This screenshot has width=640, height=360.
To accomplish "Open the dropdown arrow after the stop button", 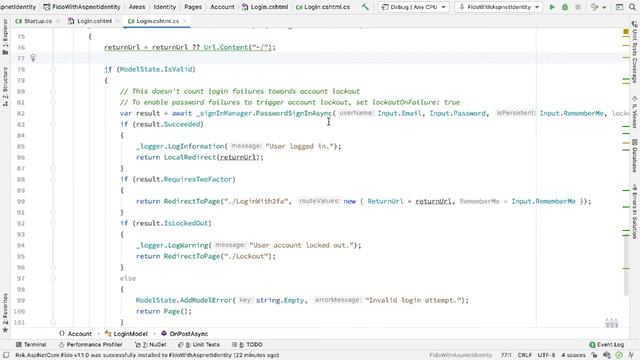I will pos(604,7).
